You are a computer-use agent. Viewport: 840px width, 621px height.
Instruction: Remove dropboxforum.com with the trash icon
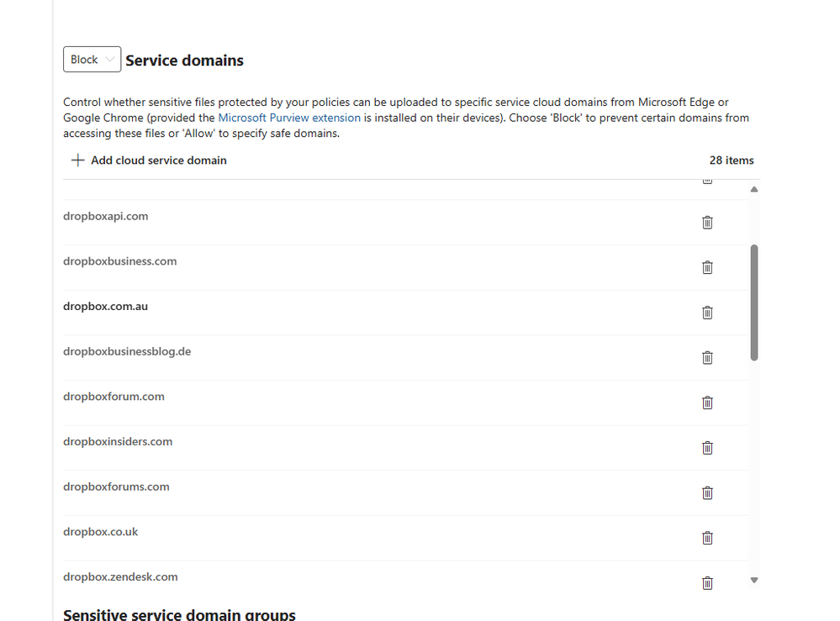[707, 403]
